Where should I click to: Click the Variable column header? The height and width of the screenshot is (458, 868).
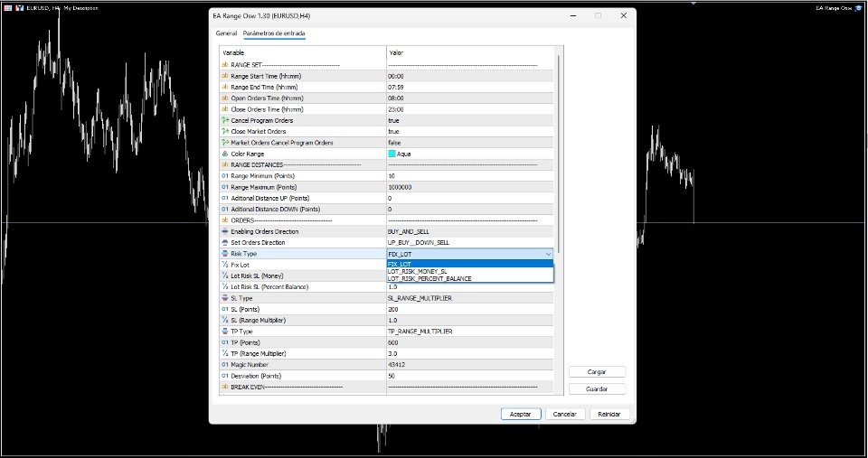click(x=303, y=52)
